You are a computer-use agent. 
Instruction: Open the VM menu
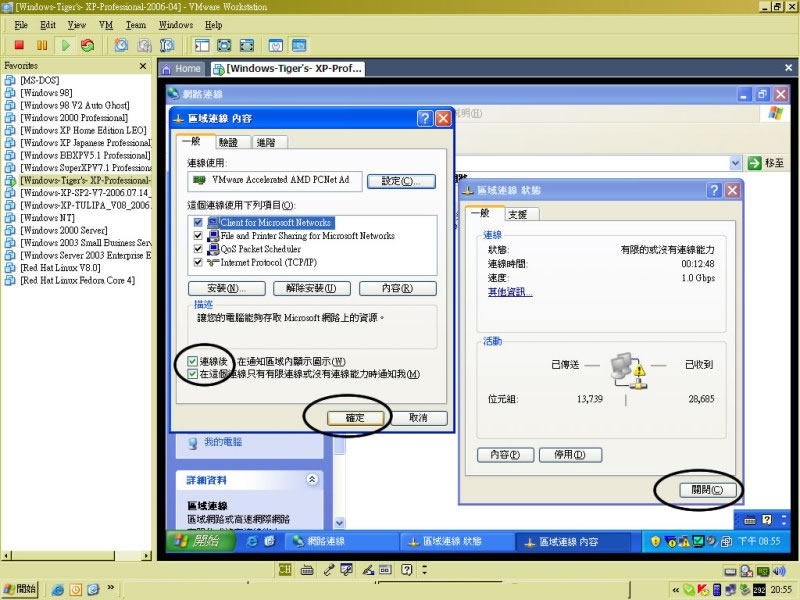coord(106,25)
